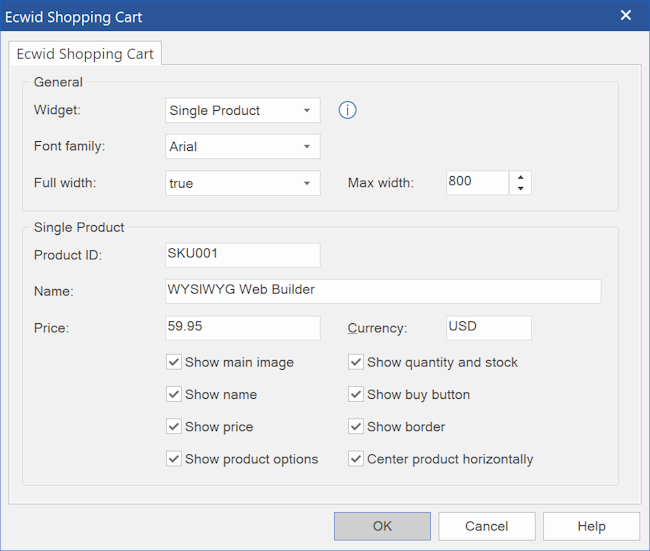
Task: Click the Price input field
Action: coord(243,328)
